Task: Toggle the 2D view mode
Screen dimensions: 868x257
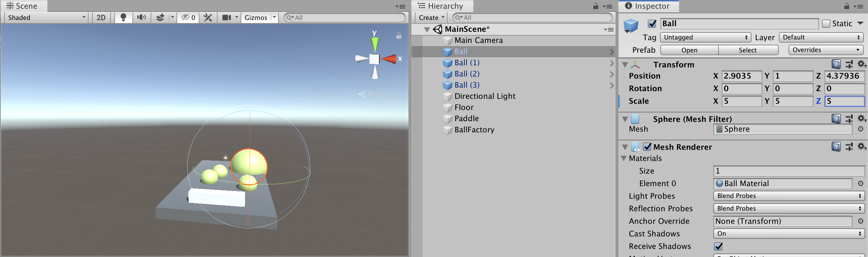Action: point(101,17)
